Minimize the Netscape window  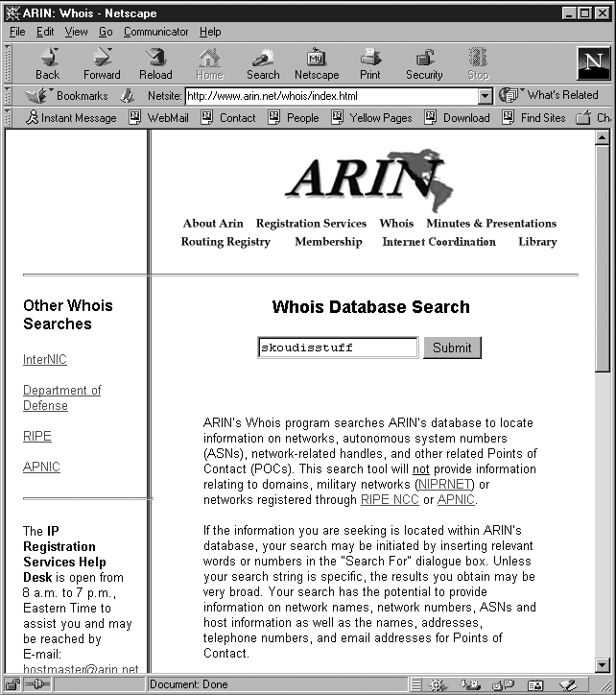point(570,13)
